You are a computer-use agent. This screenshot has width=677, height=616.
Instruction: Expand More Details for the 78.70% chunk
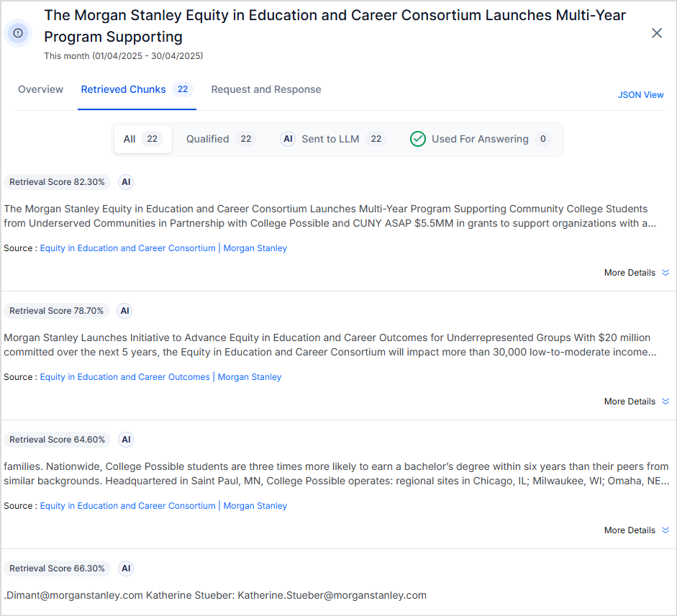coord(636,402)
